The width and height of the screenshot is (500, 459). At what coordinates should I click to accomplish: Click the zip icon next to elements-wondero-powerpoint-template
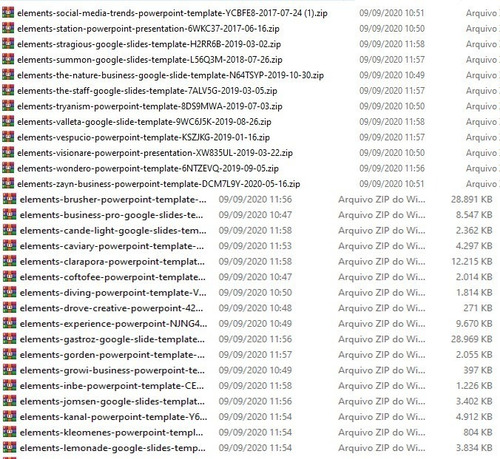pyautogui.click(x=8, y=168)
